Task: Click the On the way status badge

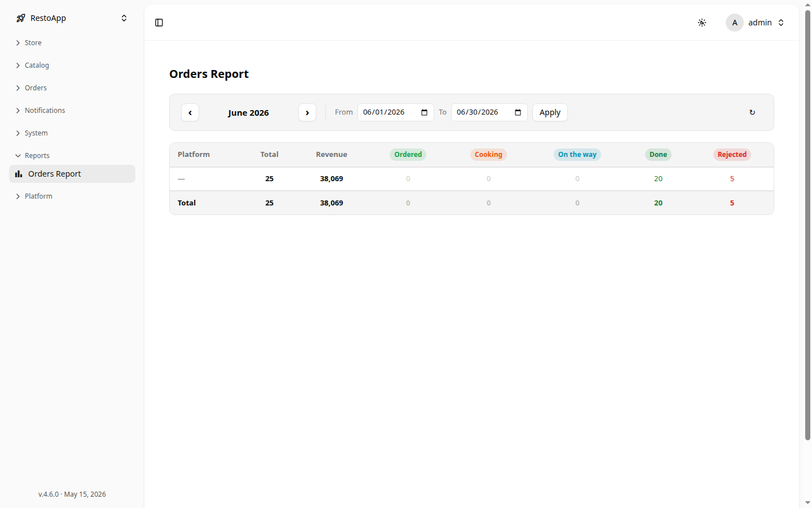Action: (577, 155)
